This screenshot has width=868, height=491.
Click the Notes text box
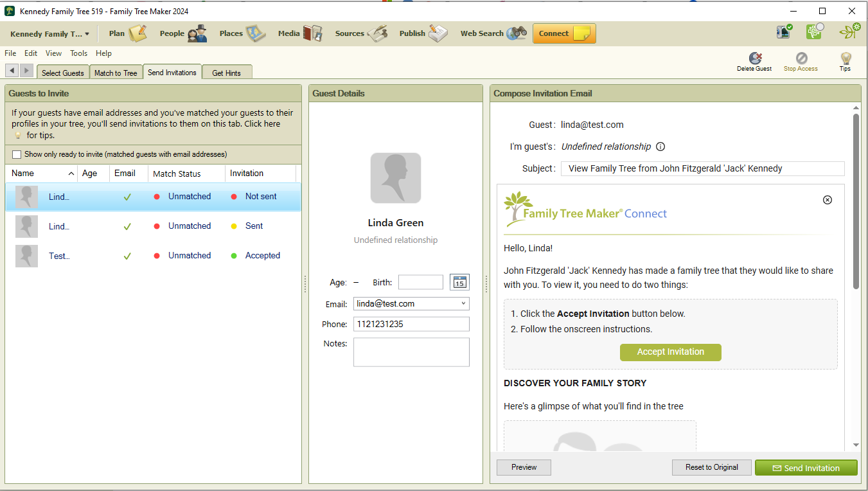click(411, 352)
